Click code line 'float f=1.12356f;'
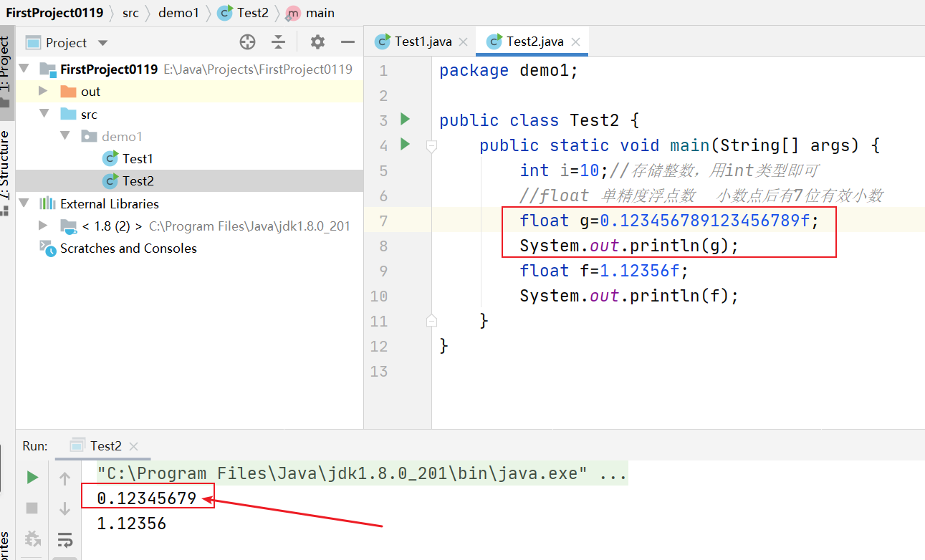The image size is (925, 560). pos(604,271)
